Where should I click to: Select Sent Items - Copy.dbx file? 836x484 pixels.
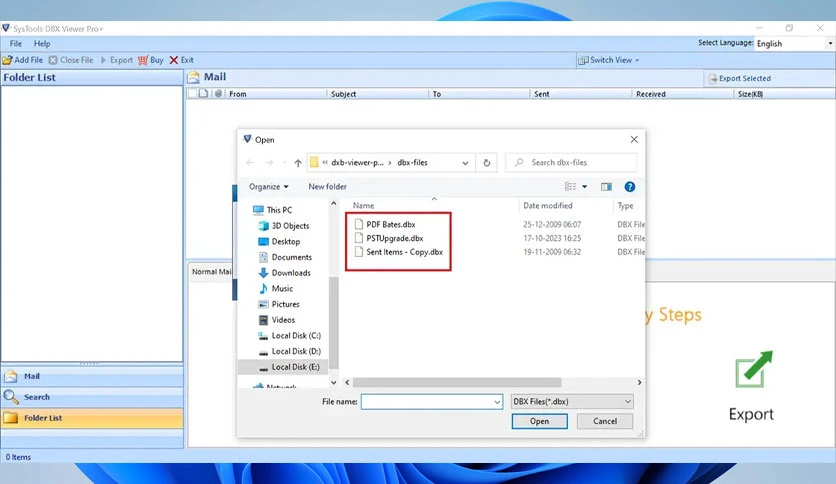(x=399, y=252)
